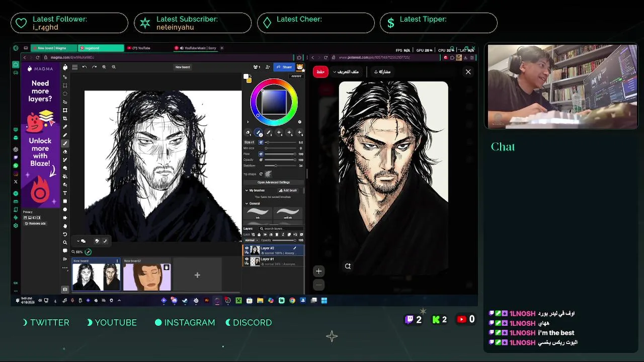Open color wheel settings gear
Screen dimensions: 644x362
tap(300, 122)
